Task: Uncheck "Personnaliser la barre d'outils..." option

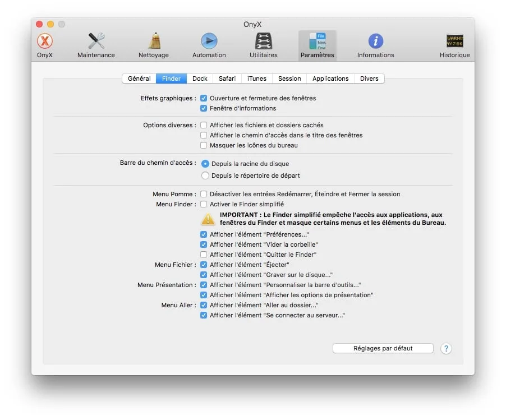Action: click(x=204, y=285)
